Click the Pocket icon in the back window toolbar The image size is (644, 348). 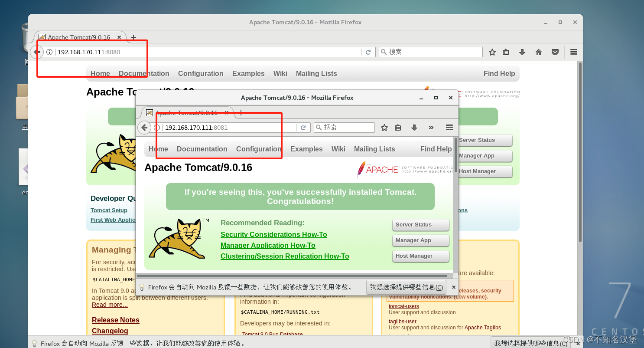(x=555, y=52)
